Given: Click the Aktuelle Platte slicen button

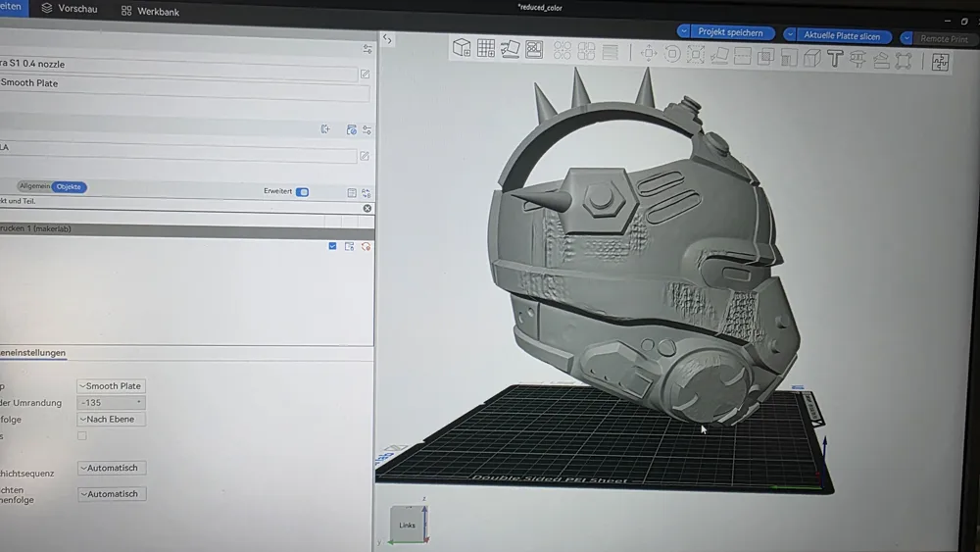Looking at the screenshot, I should pos(842,35).
